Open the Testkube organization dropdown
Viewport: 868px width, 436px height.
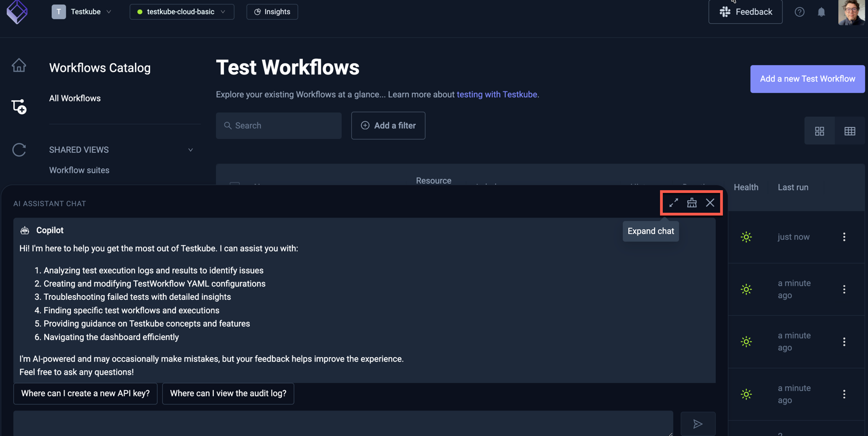coord(82,12)
